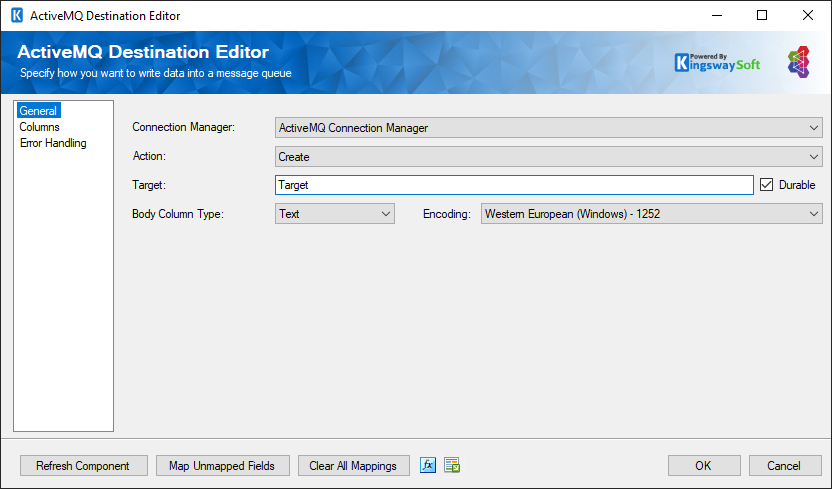832x489 pixels.
Task: Click the Cancel button
Action: pyautogui.click(x=785, y=466)
